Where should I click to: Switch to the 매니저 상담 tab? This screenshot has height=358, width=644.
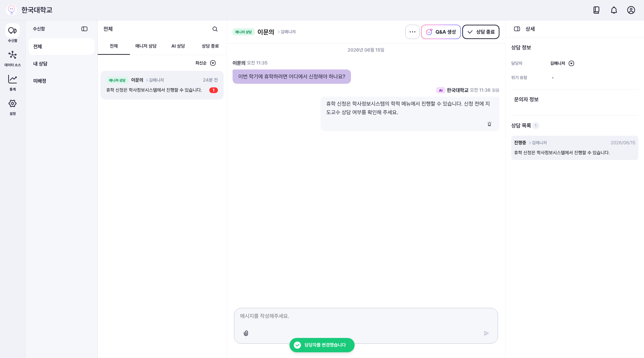click(146, 46)
